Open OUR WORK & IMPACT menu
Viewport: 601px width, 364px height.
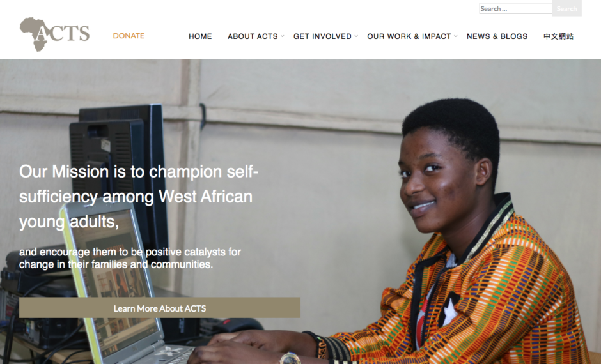point(409,36)
